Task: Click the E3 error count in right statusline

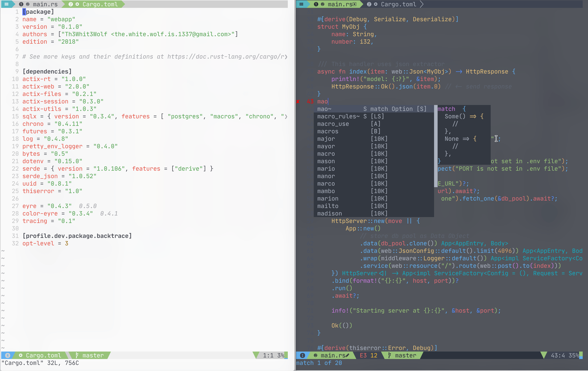Action: coord(363,355)
